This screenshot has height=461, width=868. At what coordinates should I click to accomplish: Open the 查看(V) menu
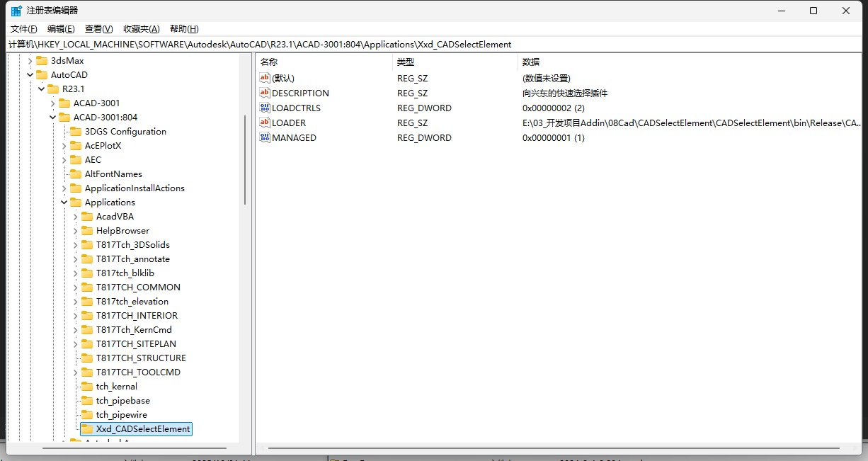[x=98, y=29]
